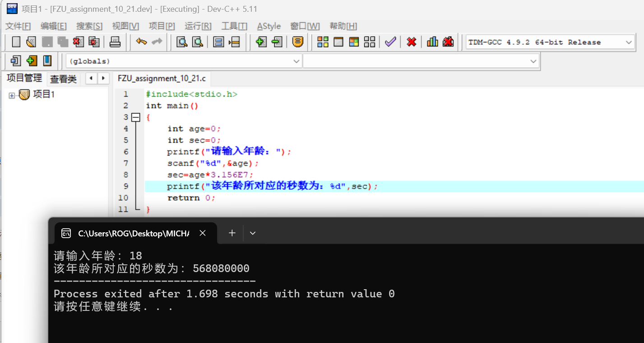The width and height of the screenshot is (644, 343).
Task: Click the return 0 code line
Action: point(191,198)
